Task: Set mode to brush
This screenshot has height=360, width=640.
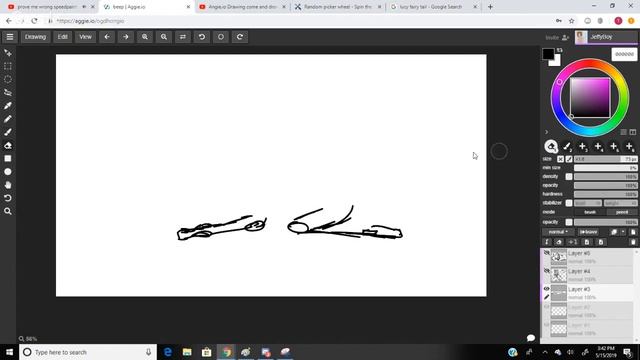Action: point(590,212)
